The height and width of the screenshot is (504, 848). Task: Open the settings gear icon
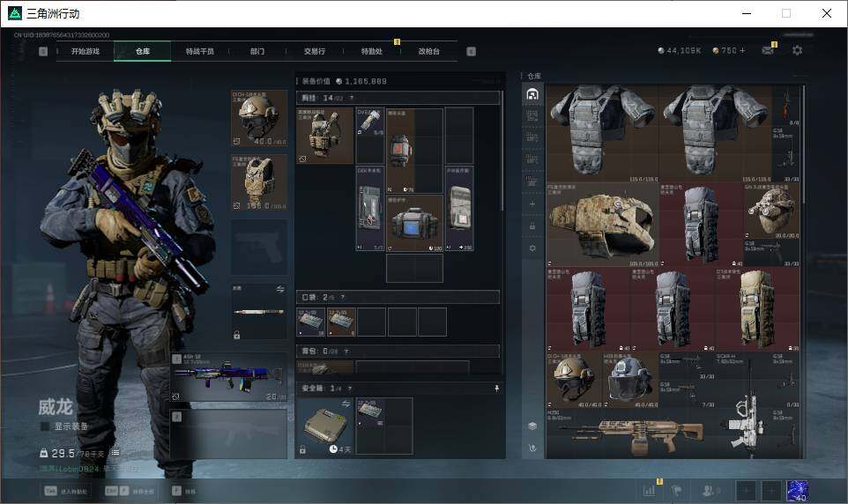[x=797, y=50]
